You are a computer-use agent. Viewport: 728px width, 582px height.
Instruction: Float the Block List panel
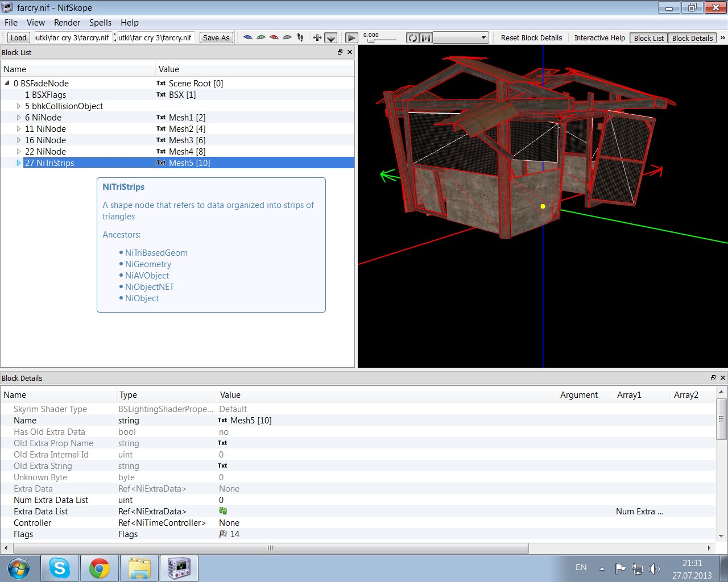pos(340,52)
